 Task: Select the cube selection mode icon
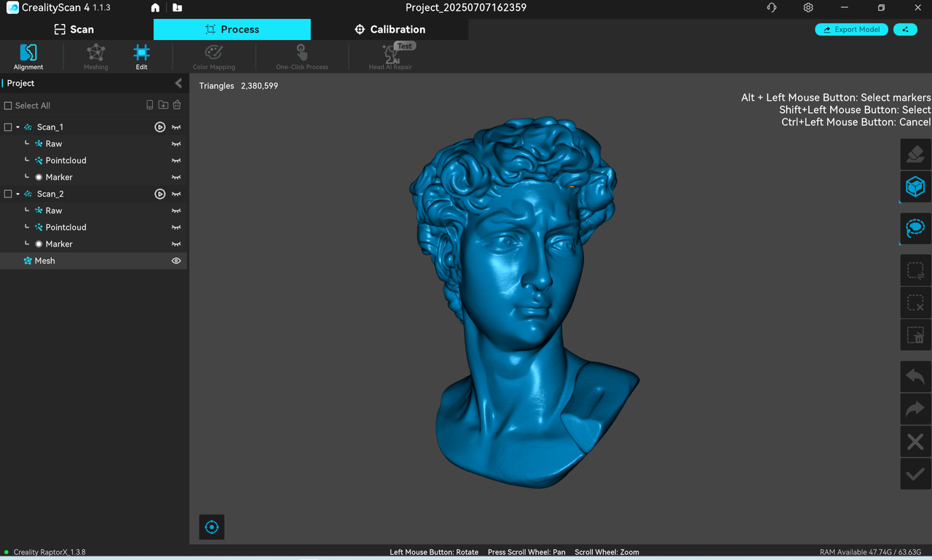[x=915, y=186]
